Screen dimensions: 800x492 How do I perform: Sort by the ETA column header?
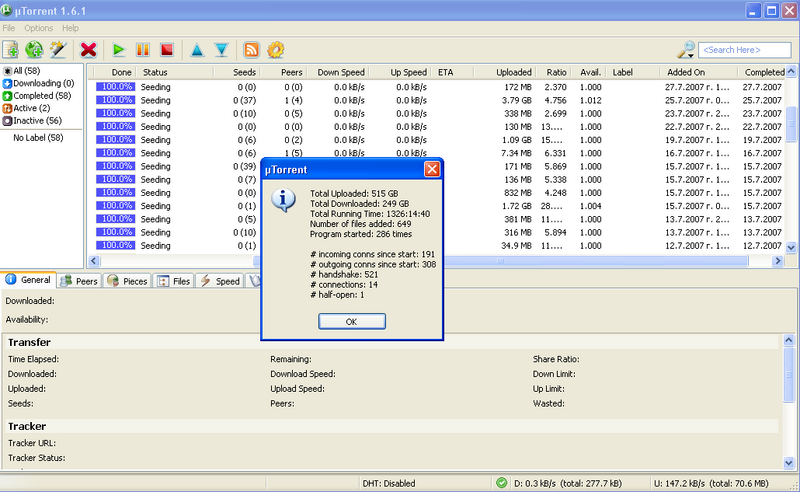coord(453,72)
